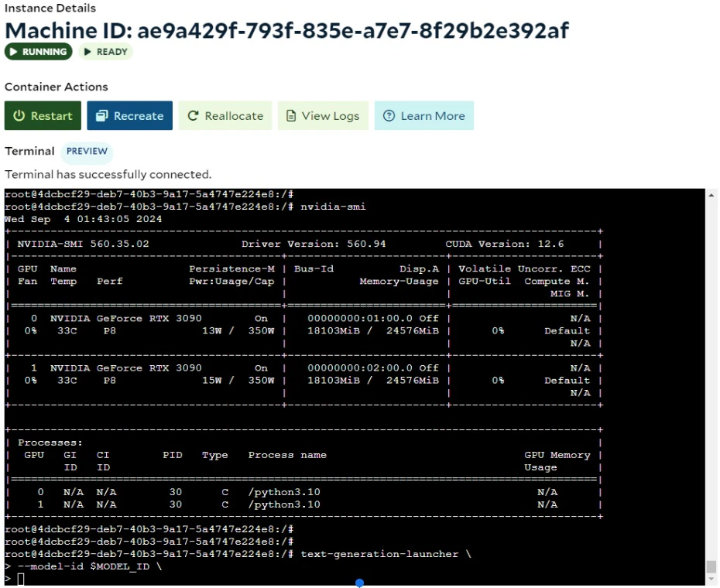The image size is (720, 588).
Task: Click the circular arrow icon on Reallocate
Action: click(193, 116)
